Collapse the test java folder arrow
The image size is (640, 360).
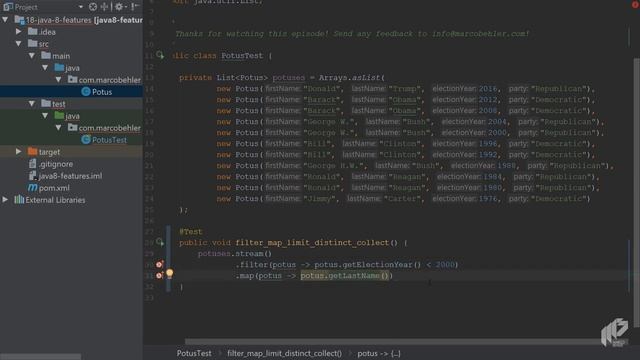tap(45, 116)
